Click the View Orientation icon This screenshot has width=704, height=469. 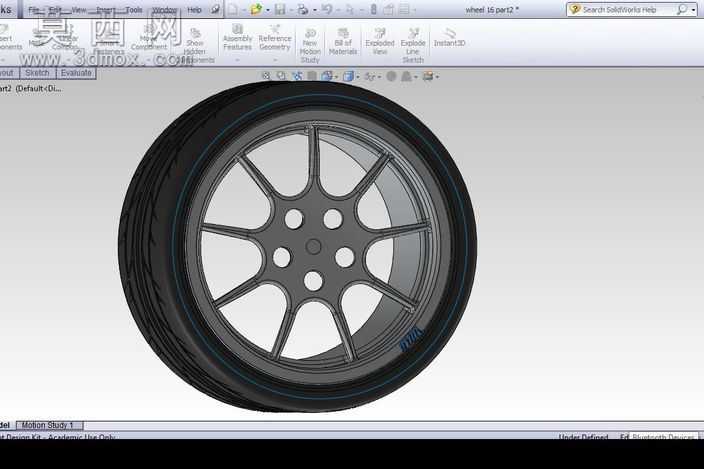click(x=327, y=76)
